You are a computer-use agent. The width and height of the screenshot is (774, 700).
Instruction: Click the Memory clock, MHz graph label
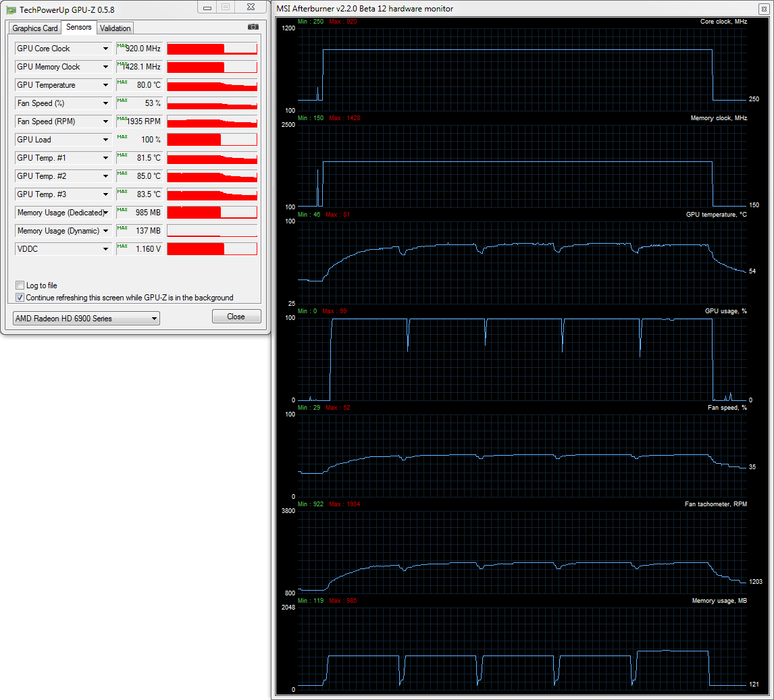(x=719, y=118)
